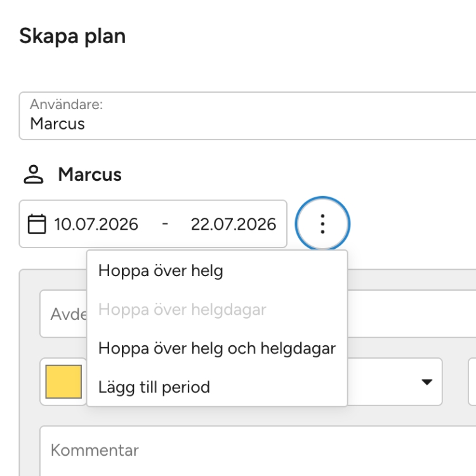The height and width of the screenshot is (476, 476).
Task: Open the Användare field showing Marcus
Action: [248, 116]
